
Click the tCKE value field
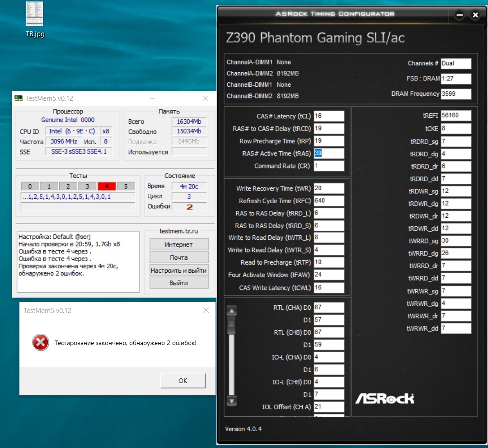click(456, 129)
